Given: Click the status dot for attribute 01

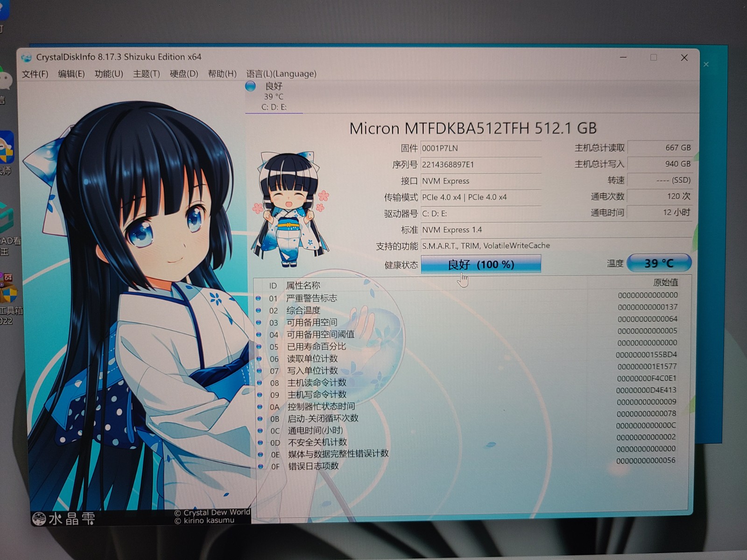Looking at the screenshot, I should 258,298.
